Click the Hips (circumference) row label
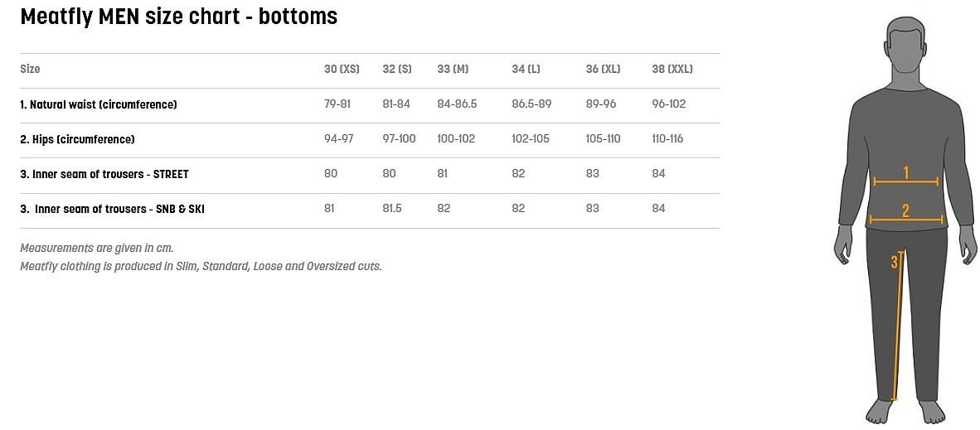980x430 pixels. pos(77,139)
